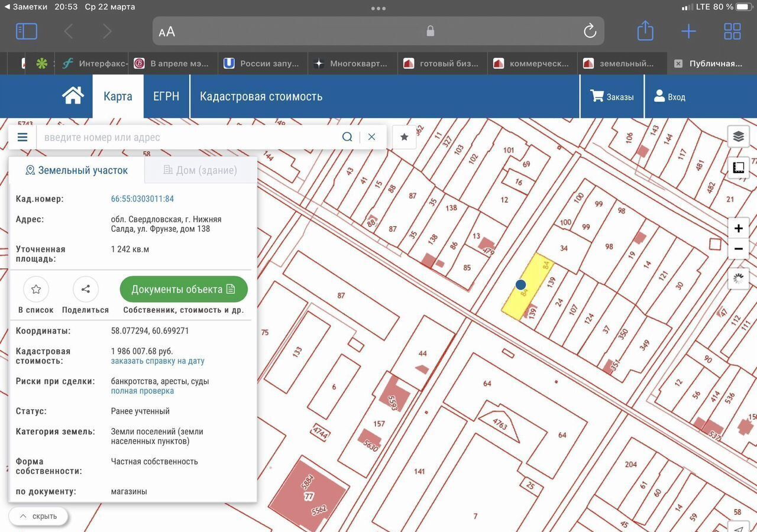Viewport: 757px width, 532px height.
Task: Open the favorites star button
Action: pos(405,137)
